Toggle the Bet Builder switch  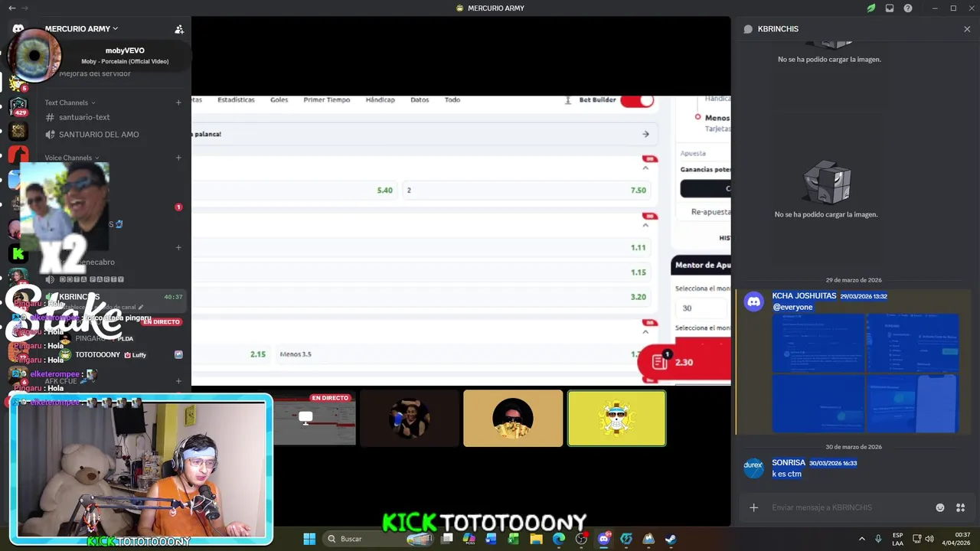[637, 100]
